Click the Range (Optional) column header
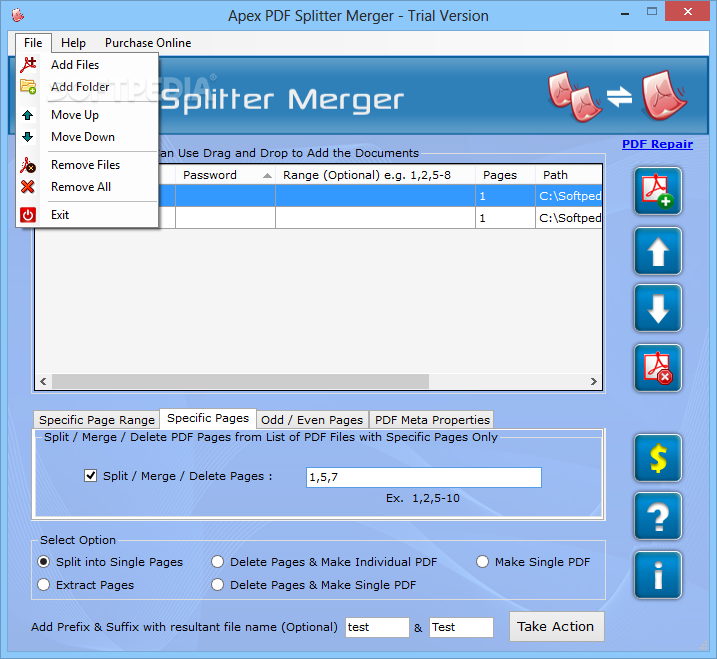Screen dimensions: 717x659 tap(375, 175)
